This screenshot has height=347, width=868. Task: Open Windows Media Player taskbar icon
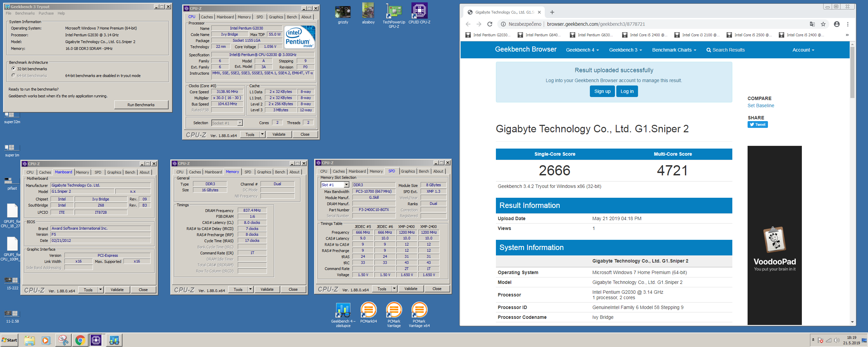click(46, 340)
